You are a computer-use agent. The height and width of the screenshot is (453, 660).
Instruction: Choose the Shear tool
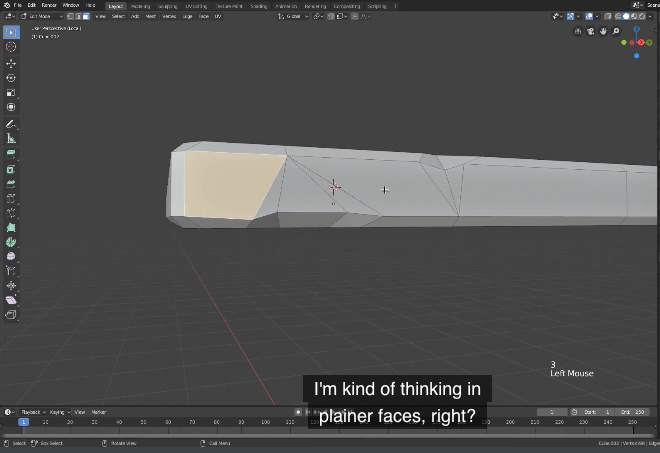tap(11, 300)
